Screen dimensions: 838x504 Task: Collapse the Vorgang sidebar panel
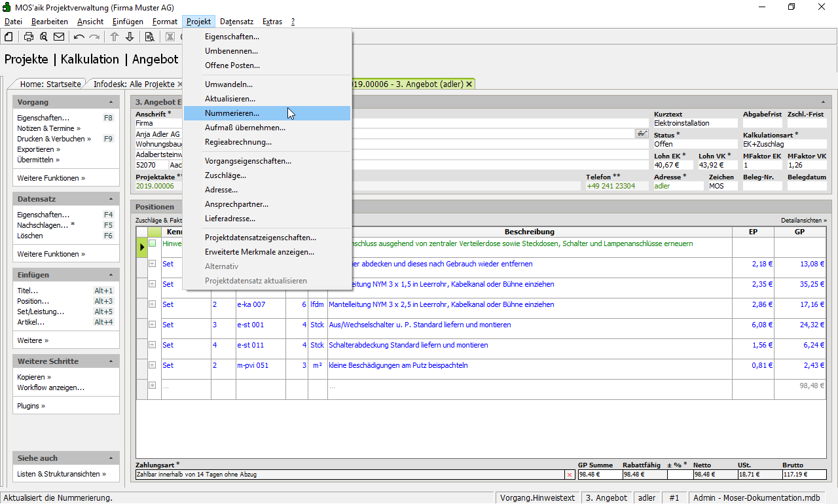pos(111,103)
